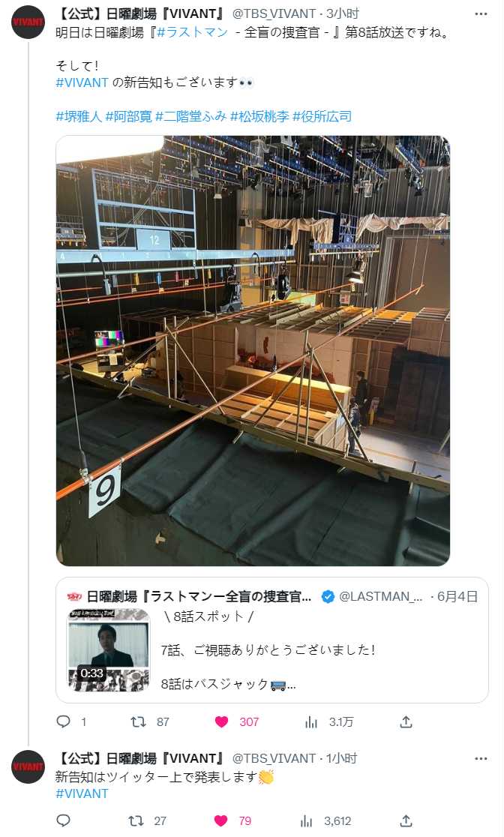
Task: Open VIVANT profile avatar on first tweet
Action: pos(28,22)
